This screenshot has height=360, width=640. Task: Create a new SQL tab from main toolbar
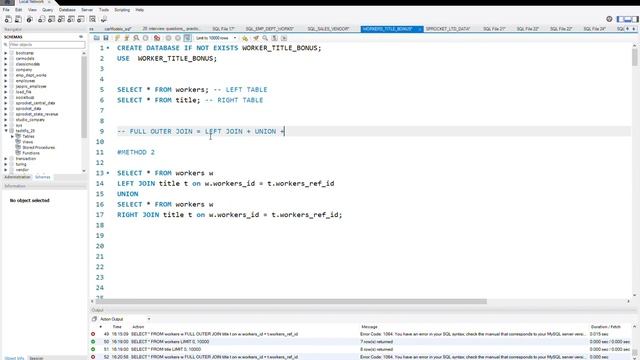coord(8,19)
